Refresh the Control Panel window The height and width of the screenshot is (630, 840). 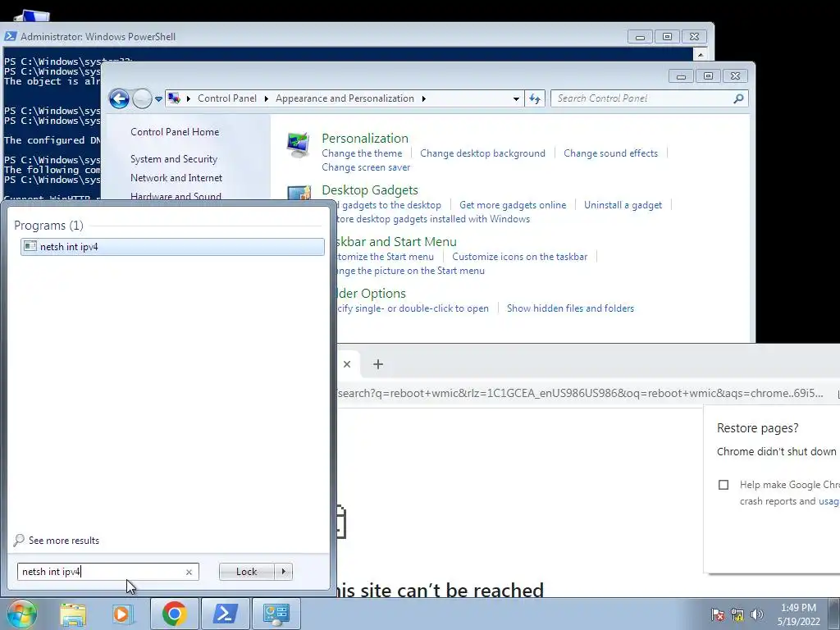pos(535,98)
